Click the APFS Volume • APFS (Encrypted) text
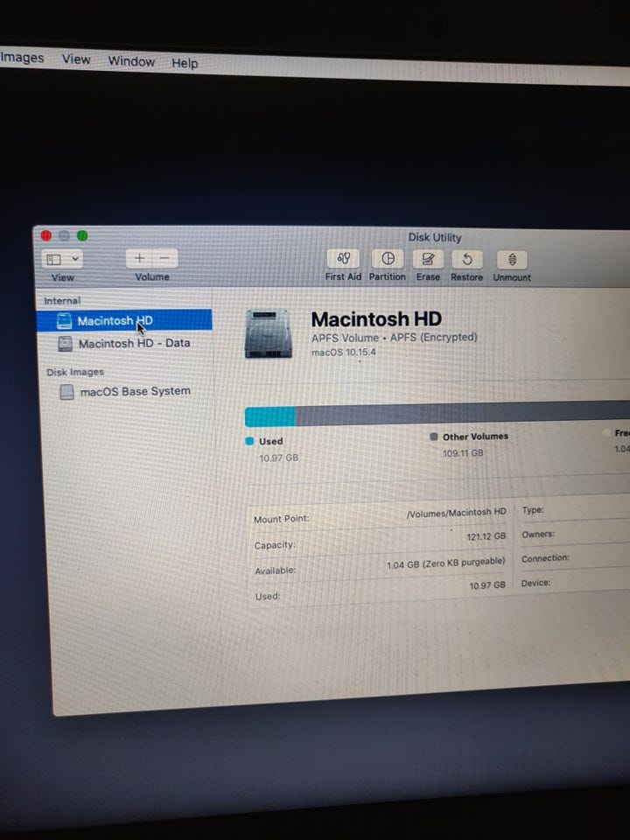 click(x=395, y=338)
